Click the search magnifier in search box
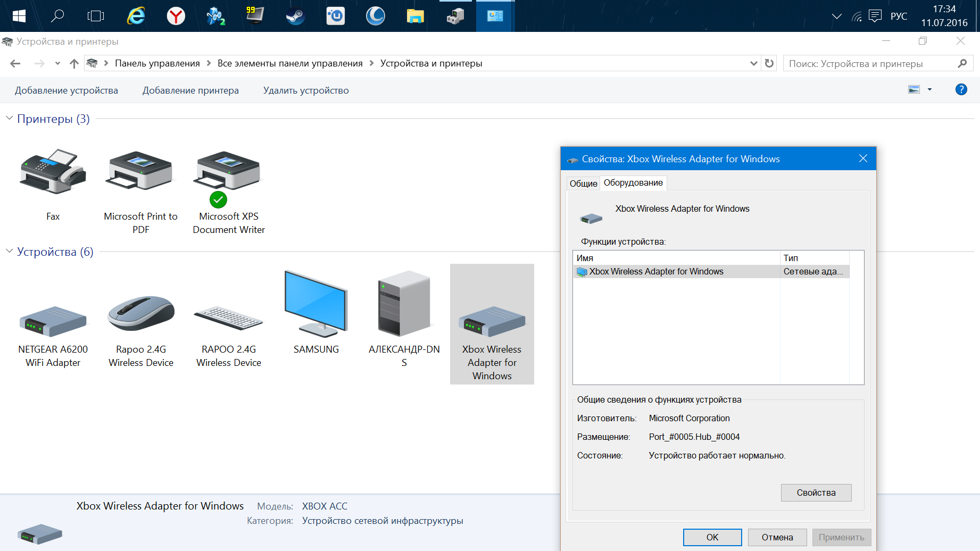Image resolution: width=980 pixels, height=551 pixels. (962, 63)
